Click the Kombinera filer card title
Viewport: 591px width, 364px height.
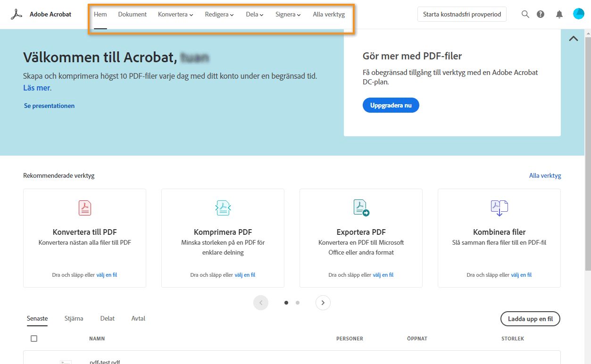pyautogui.click(x=499, y=232)
